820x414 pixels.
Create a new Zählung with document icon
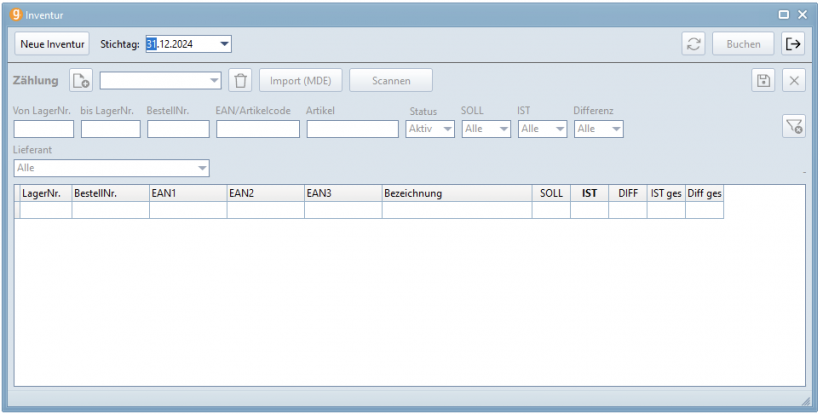[x=81, y=80]
